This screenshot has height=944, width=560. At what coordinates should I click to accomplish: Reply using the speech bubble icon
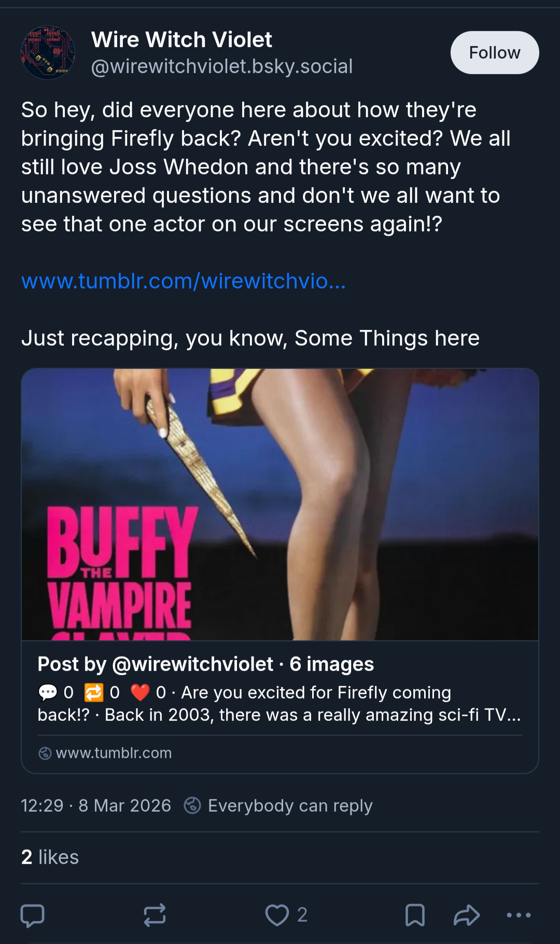click(32, 915)
